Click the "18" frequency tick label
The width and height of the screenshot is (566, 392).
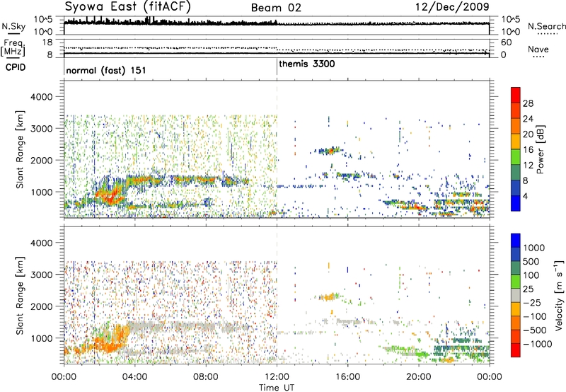pos(47,42)
